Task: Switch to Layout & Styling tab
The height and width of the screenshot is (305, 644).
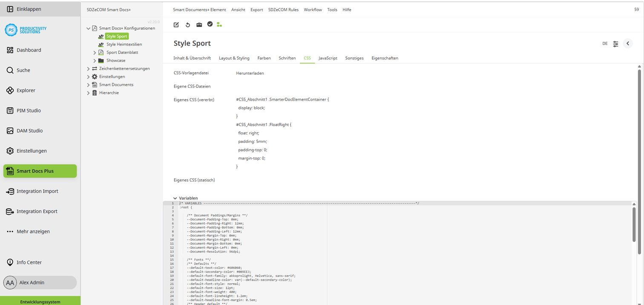Action: tap(234, 58)
